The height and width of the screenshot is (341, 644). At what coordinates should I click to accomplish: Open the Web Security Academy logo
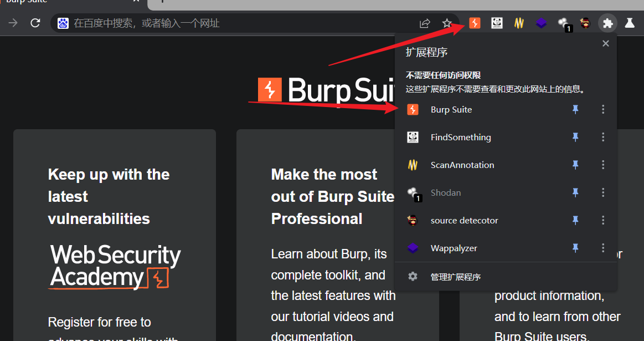pyautogui.click(x=115, y=267)
